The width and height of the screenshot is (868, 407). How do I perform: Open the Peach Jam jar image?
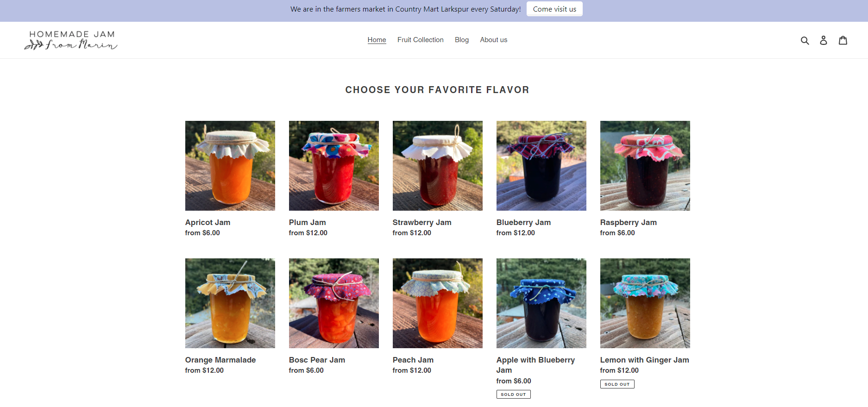click(437, 303)
